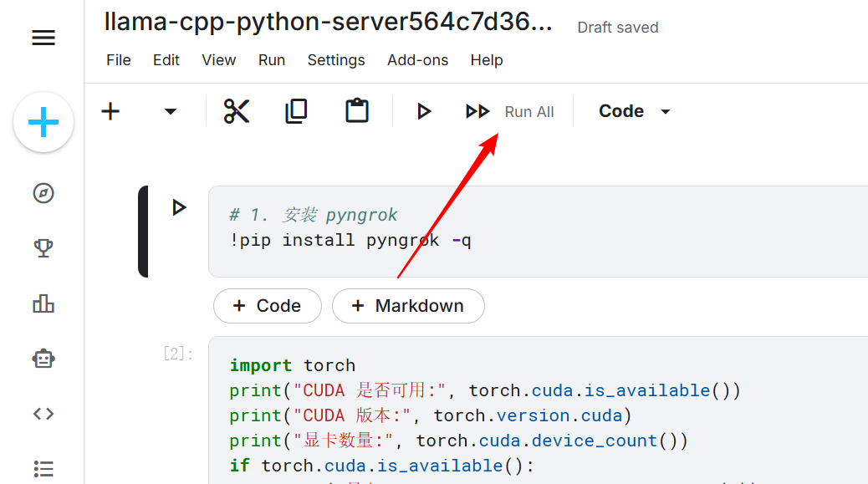The width and height of the screenshot is (868, 484).
Task: Click the notebook title llama-cpp-python-server
Action: (x=329, y=22)
